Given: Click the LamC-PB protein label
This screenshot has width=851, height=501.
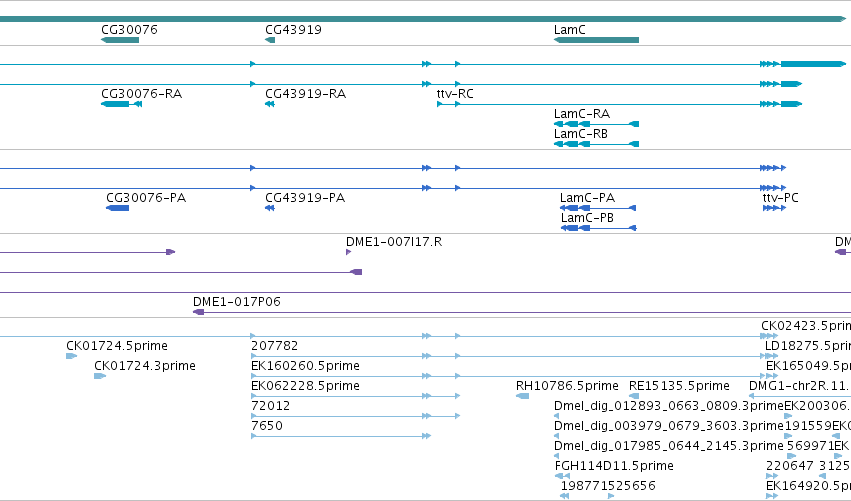Looking at the screenshot, I should [587, 218].
